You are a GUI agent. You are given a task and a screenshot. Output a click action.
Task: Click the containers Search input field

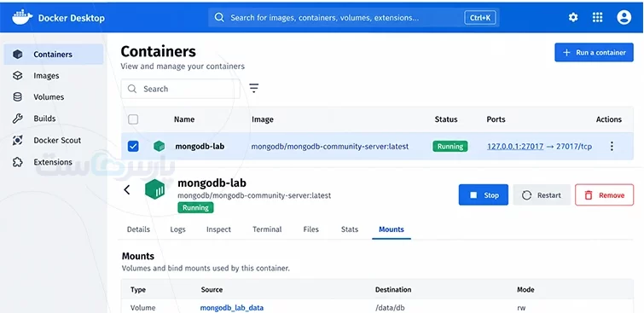click(x=180, y=89)
